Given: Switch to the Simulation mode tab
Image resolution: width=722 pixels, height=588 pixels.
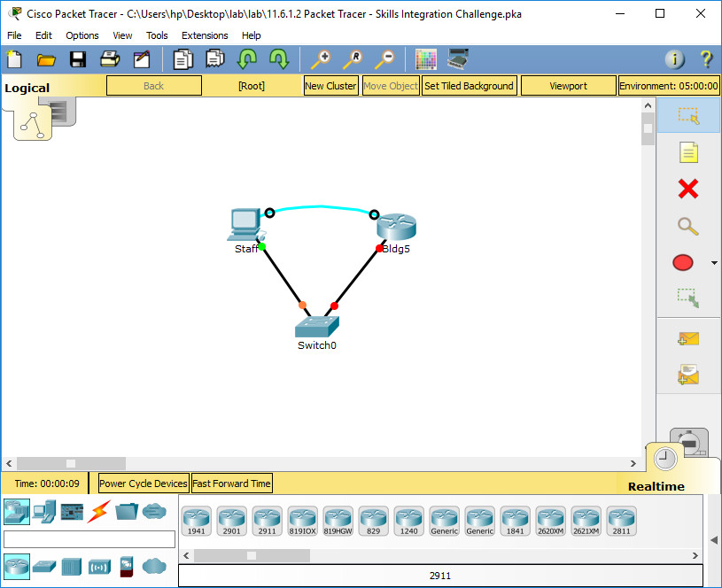Looking at the screenshot, I should click(x=689, y=442).
